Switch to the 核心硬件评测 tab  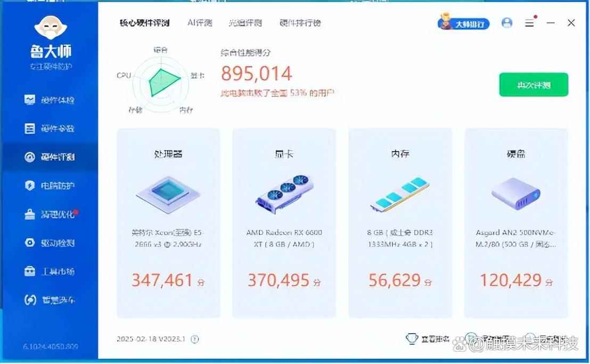[144, 23]
